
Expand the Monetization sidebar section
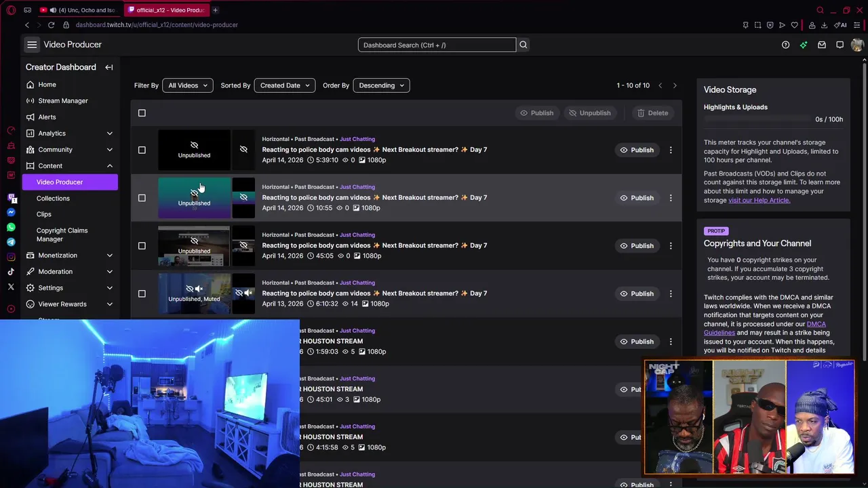point(70,256)
